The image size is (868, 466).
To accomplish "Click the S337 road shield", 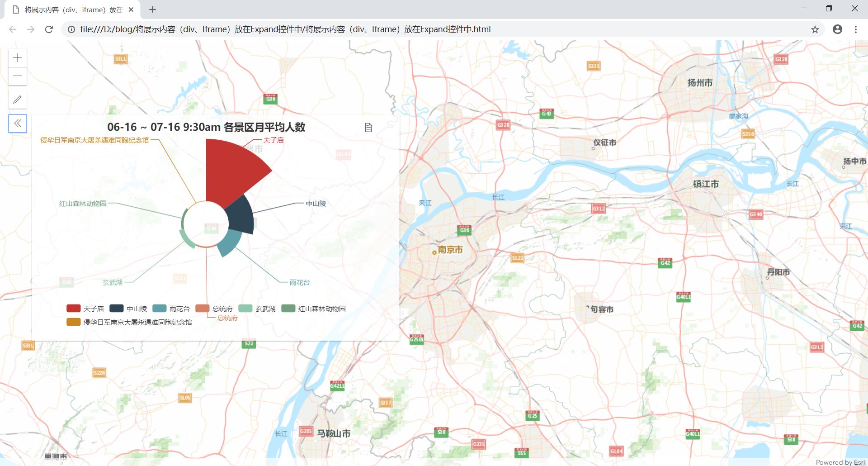I will pyautogui.click(x=386, y=403).
